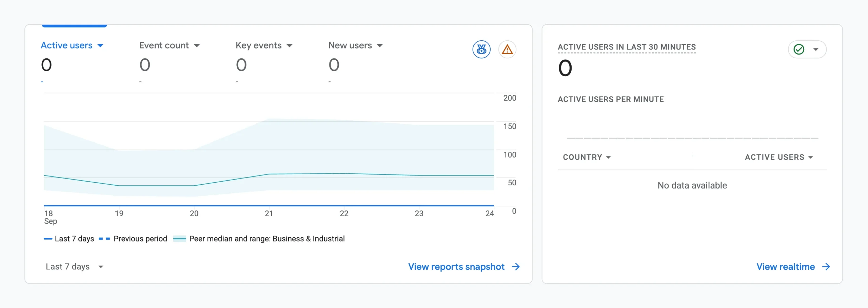The height and width of the screenshot is (308, 868).
Task: Click Active Users in Last 30 Minutes heading
Action: point(627,47)
